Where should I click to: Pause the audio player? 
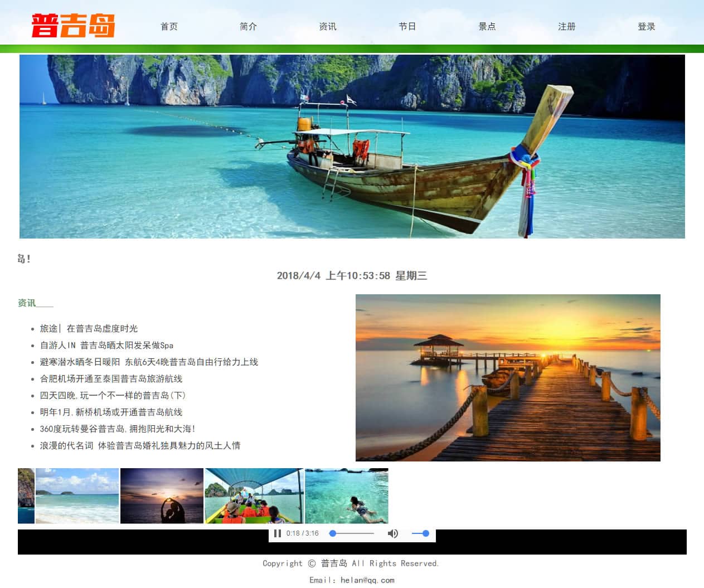pyautogui.click(x=278, y=533)
